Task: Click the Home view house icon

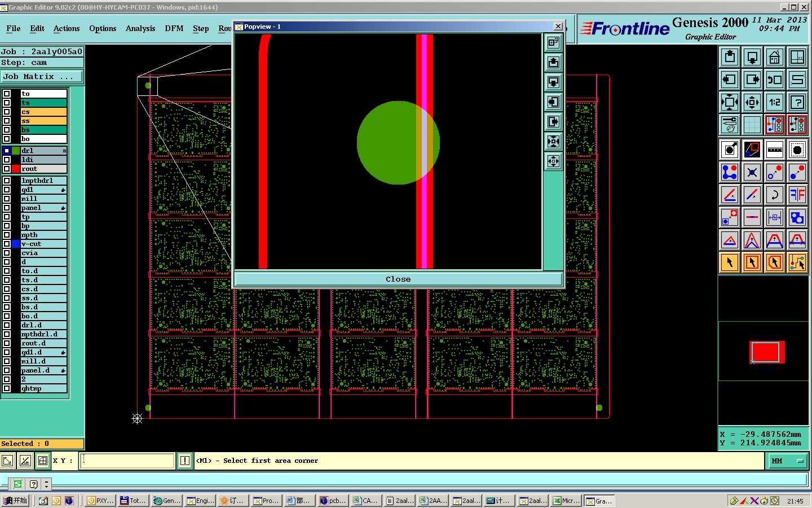Action: coord(775,57)
